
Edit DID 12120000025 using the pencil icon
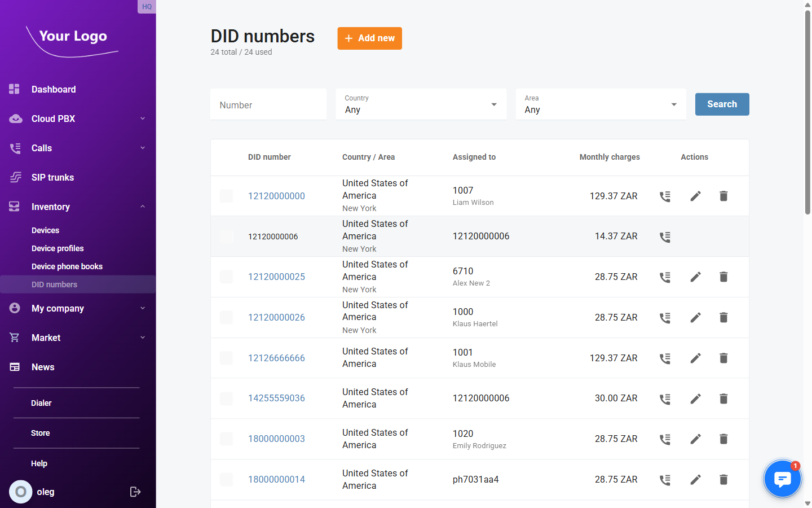695,277
